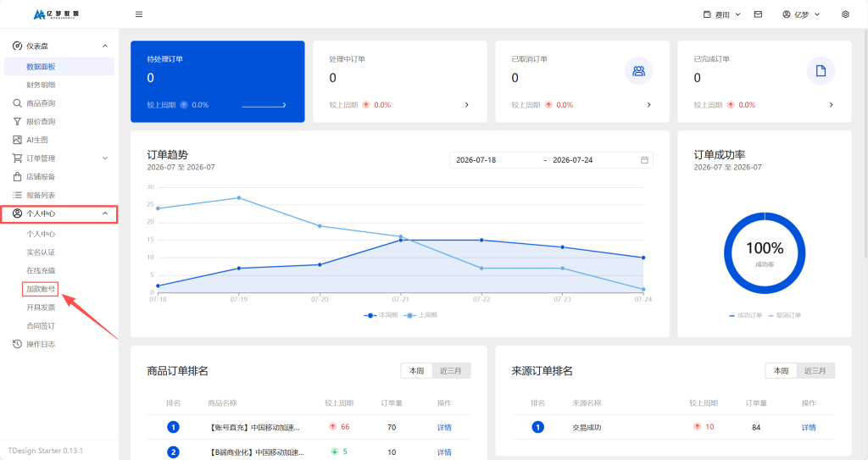This screenshot has height=460, width=868.
Task: Toggle the 上周期 legend series
Action: [x=420, y=315]
